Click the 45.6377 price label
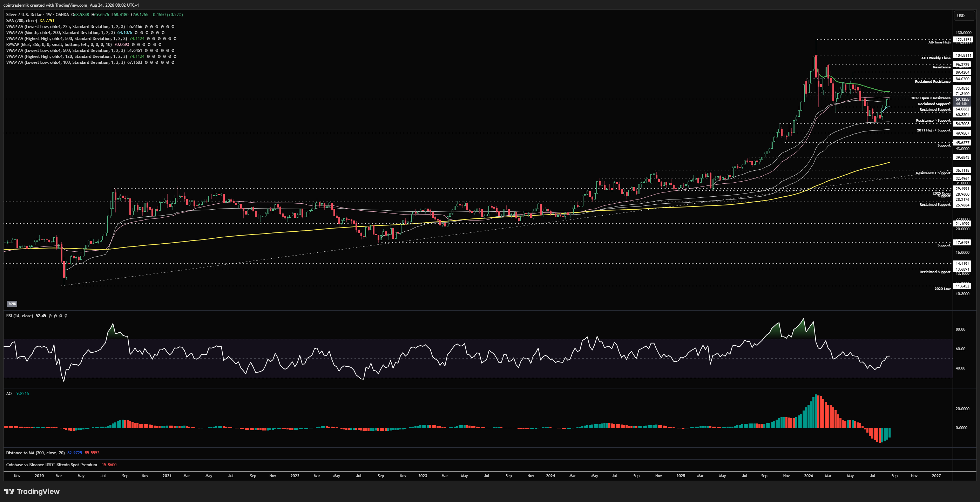The width and height of the screenshot is (980, 502). [x=962, y=143]
